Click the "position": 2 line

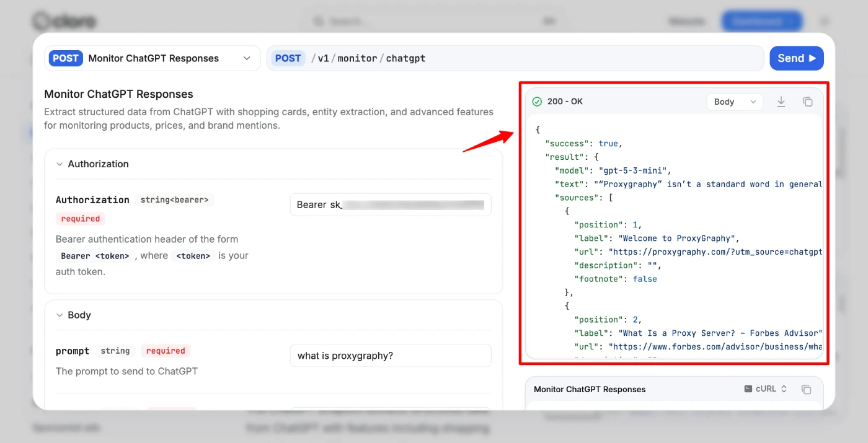608,320
